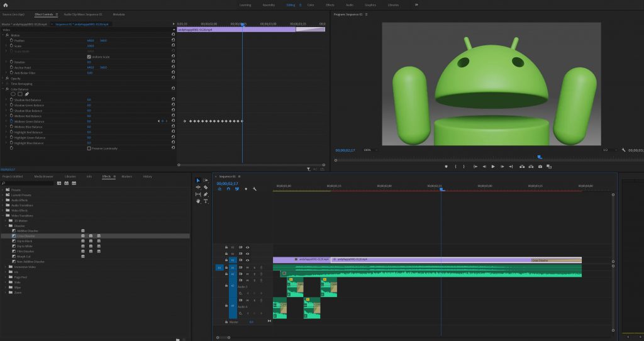Go to the Home screen icon
The image size is (644, 341).
[x=5, y=5]
